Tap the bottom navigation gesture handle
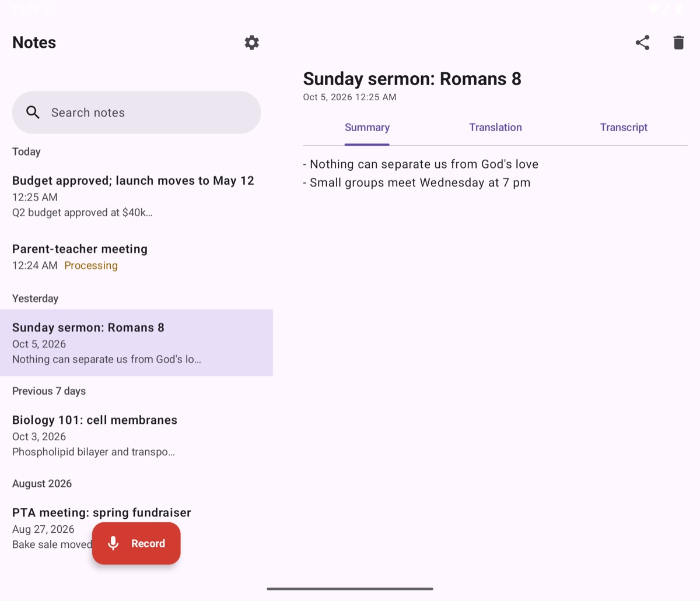This screenshot has width=700, height=601. point(350,589)
